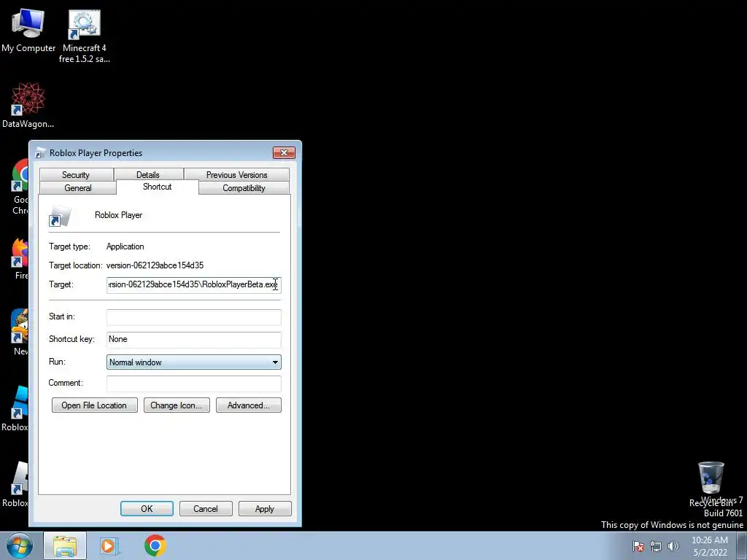The height and width of the screenshot is (560, 747).
Task: Click the Open File Location button
Action: (x=94, y=405)
